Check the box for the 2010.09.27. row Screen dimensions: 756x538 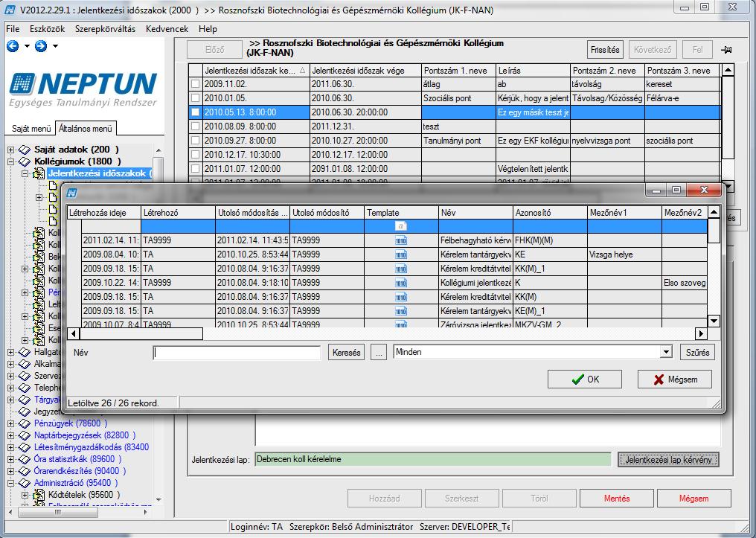tap(195, 141)
